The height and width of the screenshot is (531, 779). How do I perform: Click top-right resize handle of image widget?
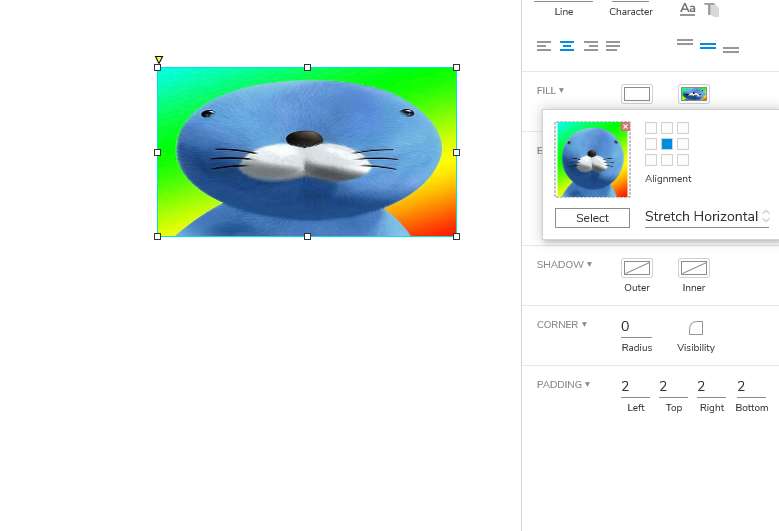click(x=457, y=68)
